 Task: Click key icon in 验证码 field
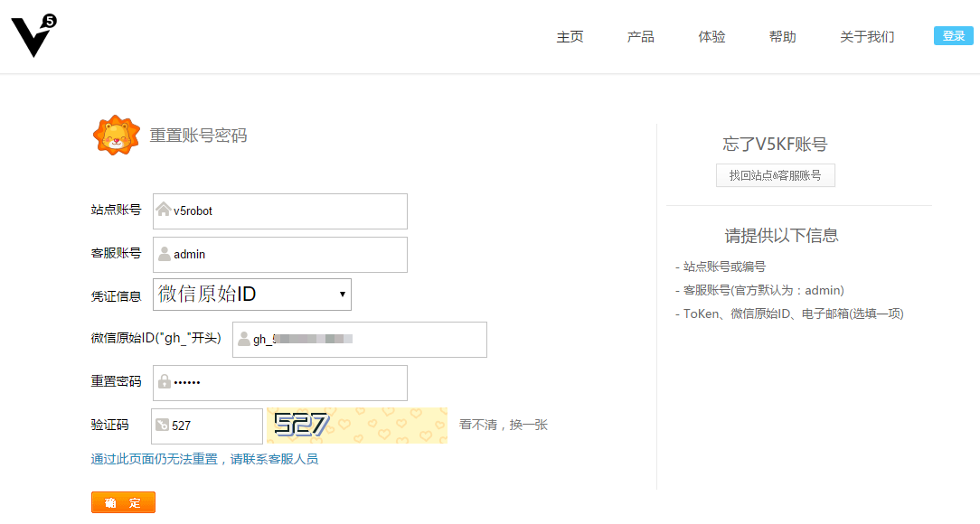[162, 425]
